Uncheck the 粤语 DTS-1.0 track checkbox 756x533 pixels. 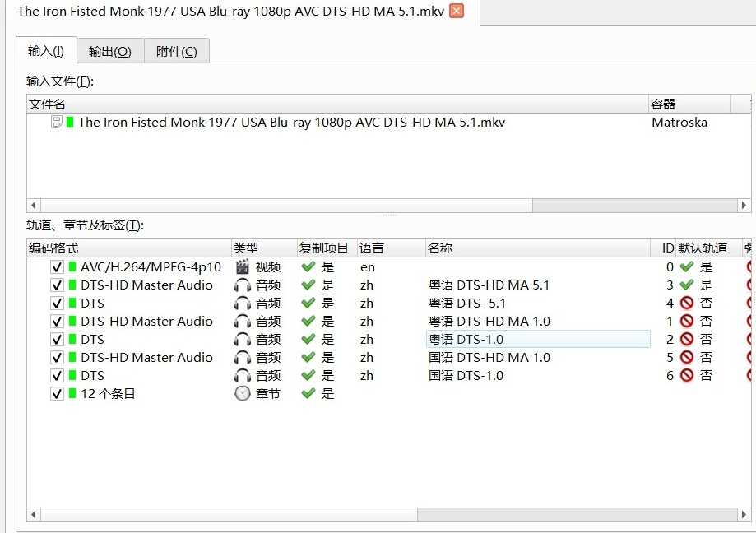coord(57,339)
